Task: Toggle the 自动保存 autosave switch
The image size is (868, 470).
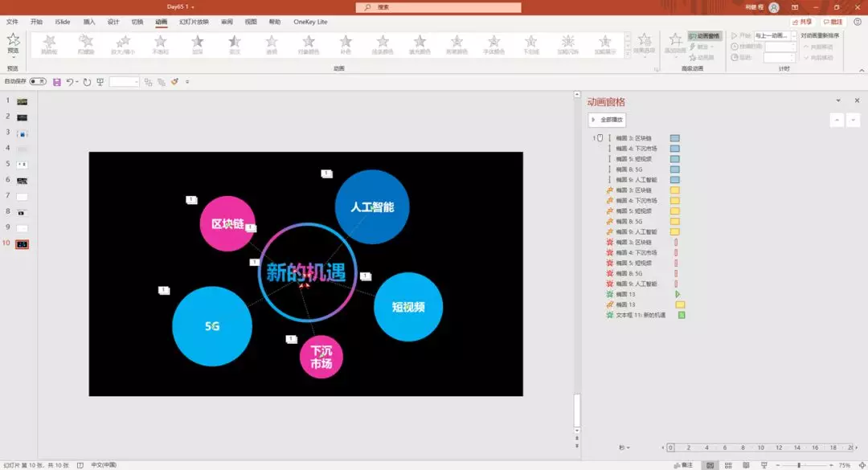Action: [38, 81]
